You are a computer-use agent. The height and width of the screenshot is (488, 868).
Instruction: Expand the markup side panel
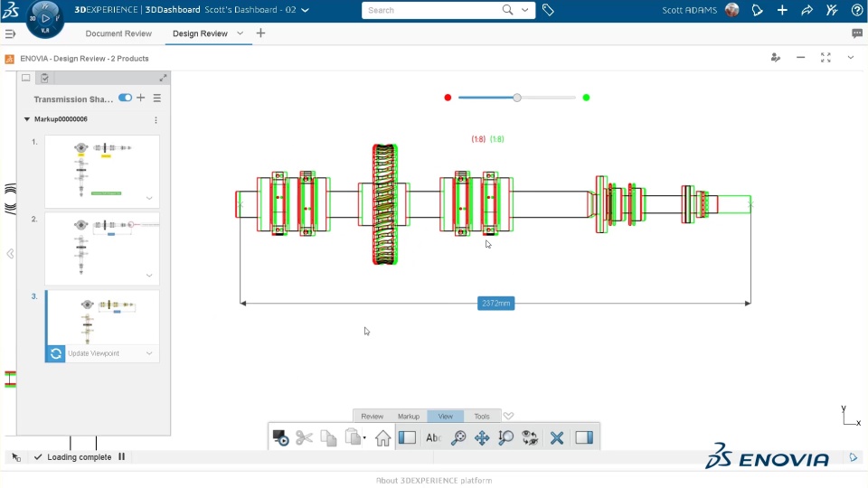163,78
